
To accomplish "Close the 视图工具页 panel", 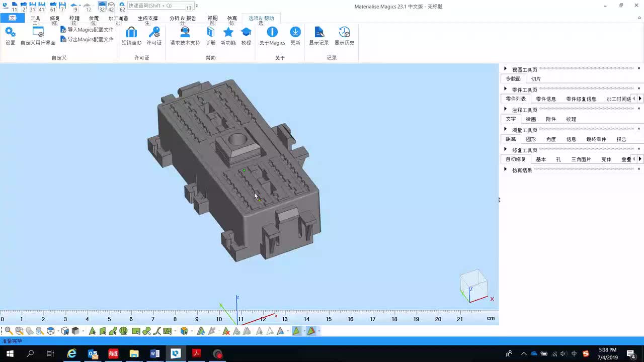I will (639, 68).
